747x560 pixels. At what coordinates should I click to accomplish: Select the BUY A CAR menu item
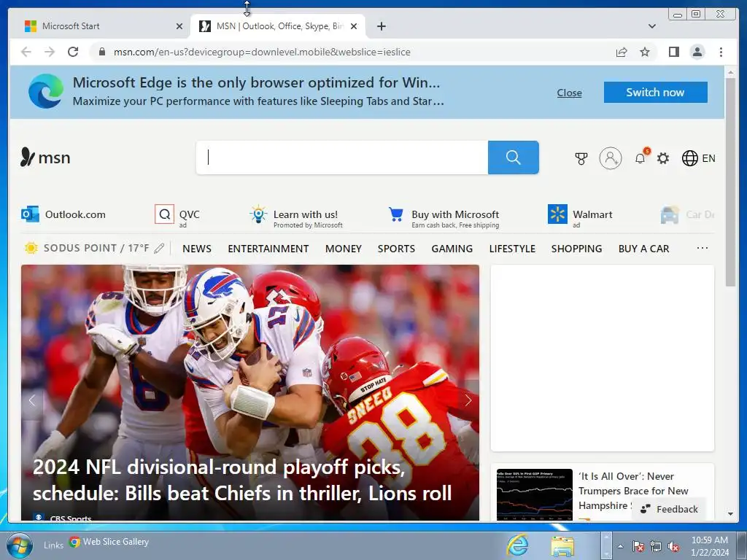[x=643, y=249]
